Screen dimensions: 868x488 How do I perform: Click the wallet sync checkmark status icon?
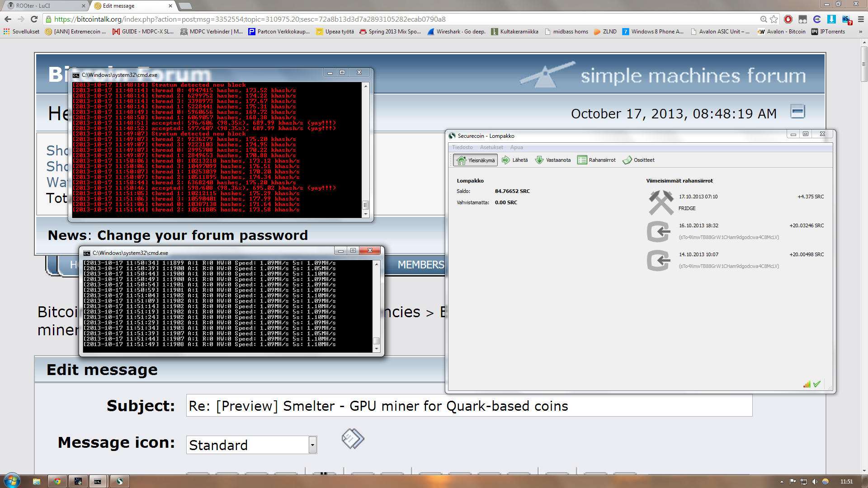[816, 385]
